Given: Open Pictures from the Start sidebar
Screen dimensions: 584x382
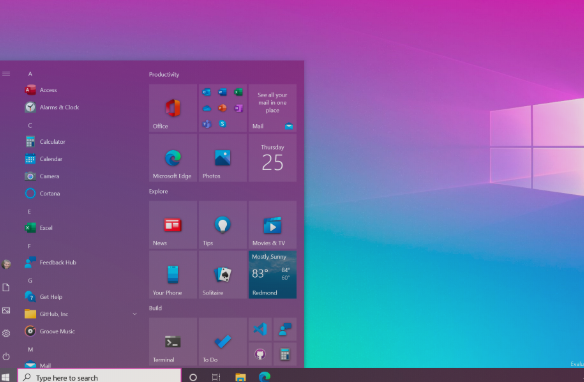Looking at the screenshot, I should pyautogui.click(x=6, y=310).
